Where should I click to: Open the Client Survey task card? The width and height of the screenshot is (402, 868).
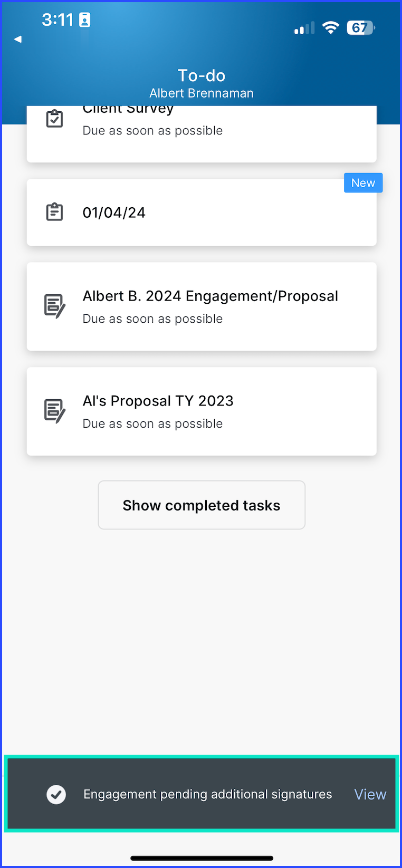(x=202, y=134)
